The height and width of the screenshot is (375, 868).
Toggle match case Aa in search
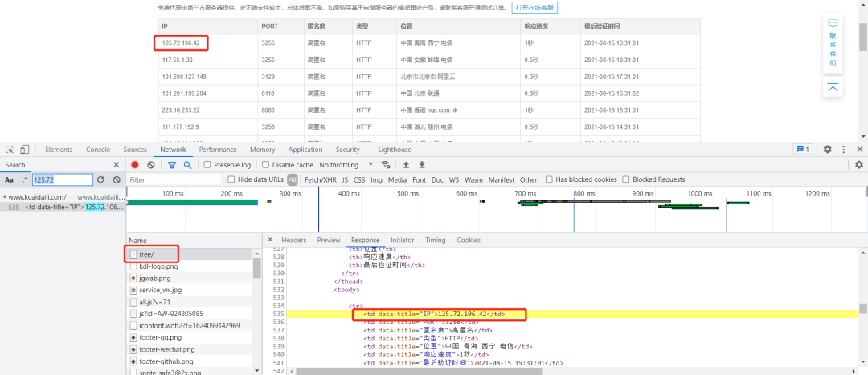(x=9, y=180)
